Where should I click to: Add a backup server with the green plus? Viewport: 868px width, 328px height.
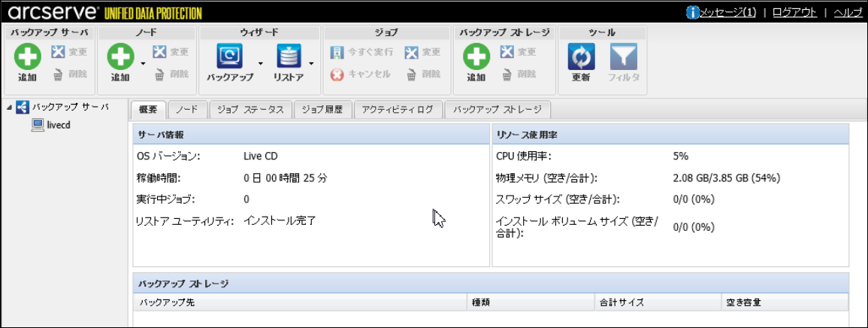[27, 57]
